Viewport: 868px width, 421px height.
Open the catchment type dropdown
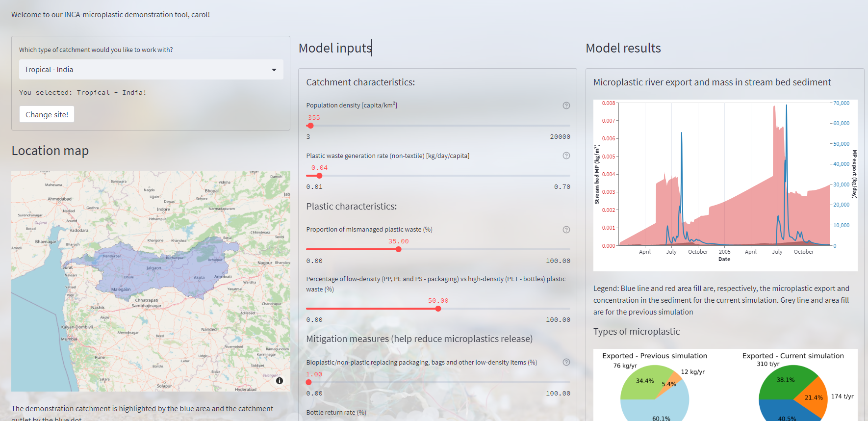[x=151, y=70]
